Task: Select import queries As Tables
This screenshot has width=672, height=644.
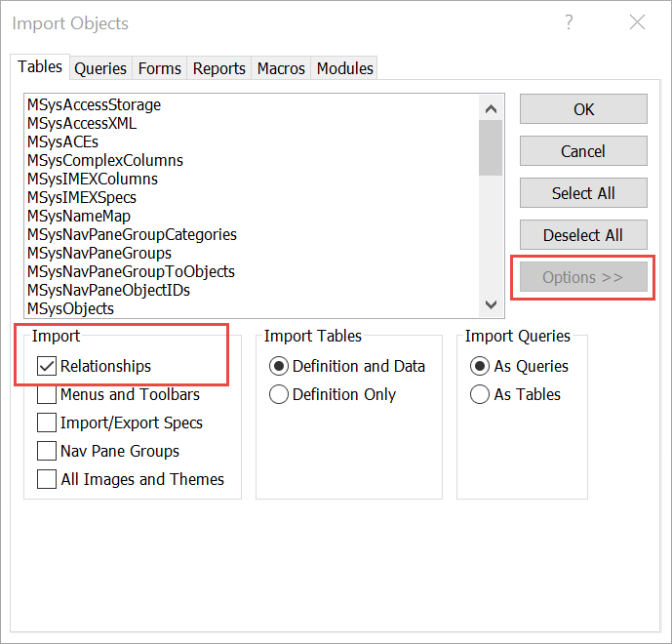Action: coord(480,395)
